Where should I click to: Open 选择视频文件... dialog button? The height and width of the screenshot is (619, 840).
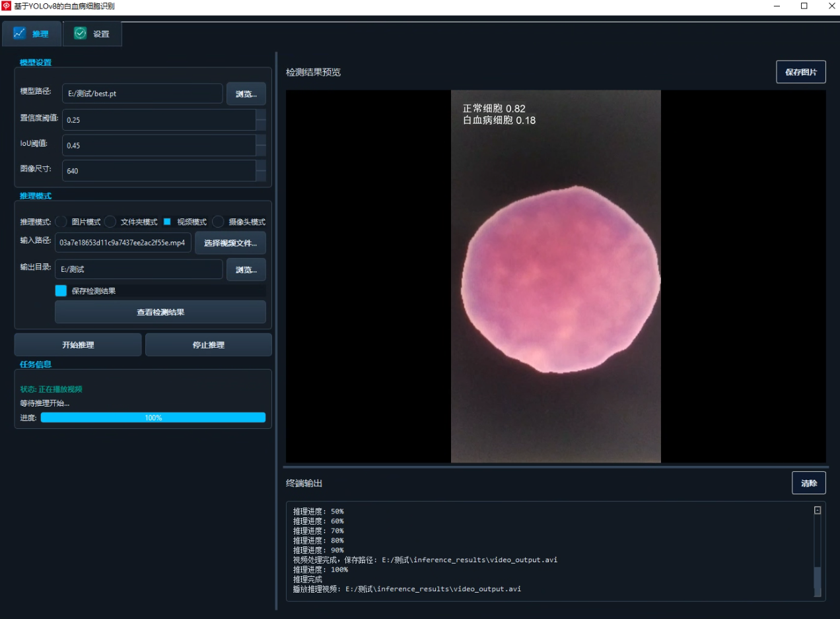point(230,243)
